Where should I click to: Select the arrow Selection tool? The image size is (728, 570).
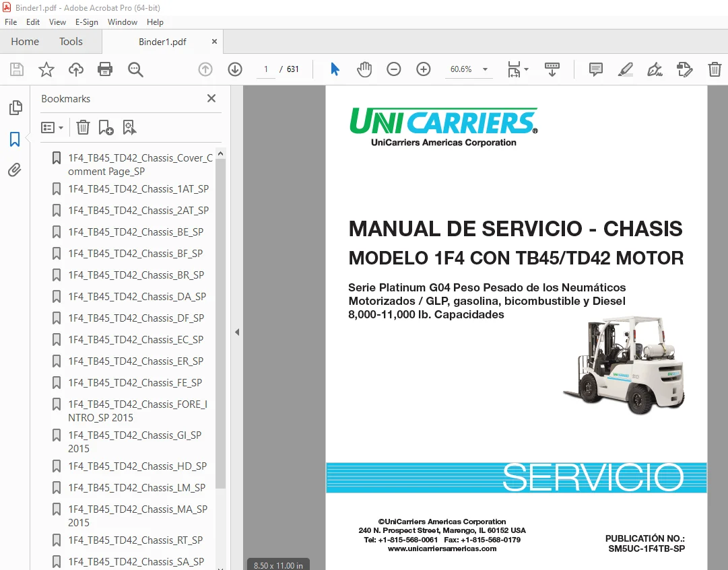click(x=335, y=69)
